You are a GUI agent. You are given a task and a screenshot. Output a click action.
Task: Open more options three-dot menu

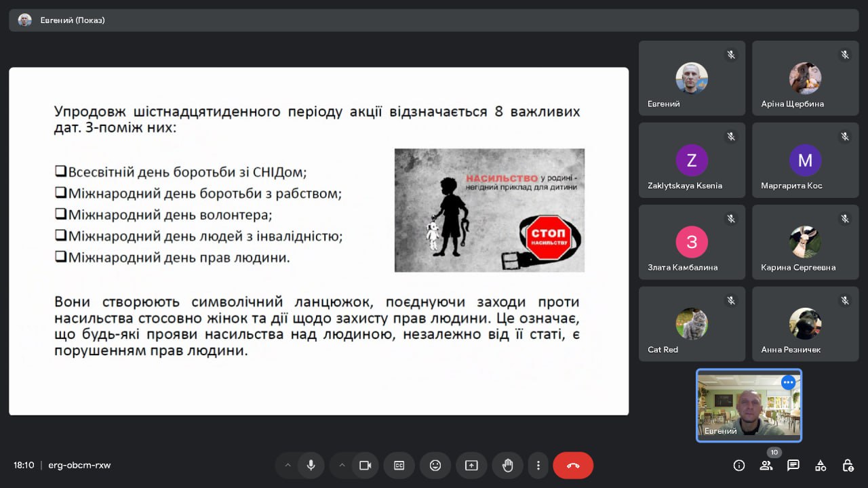[x=538, y=466]
